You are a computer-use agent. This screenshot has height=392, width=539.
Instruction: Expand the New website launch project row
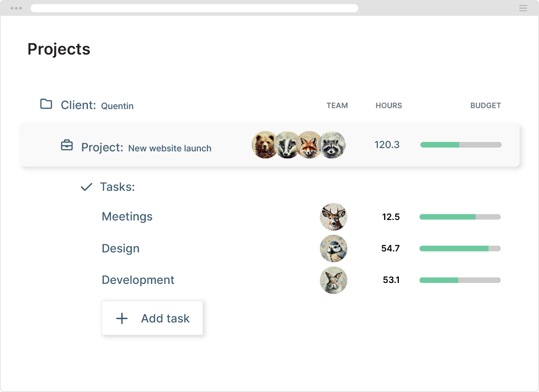pyautogui.click(x=169, y=148)
